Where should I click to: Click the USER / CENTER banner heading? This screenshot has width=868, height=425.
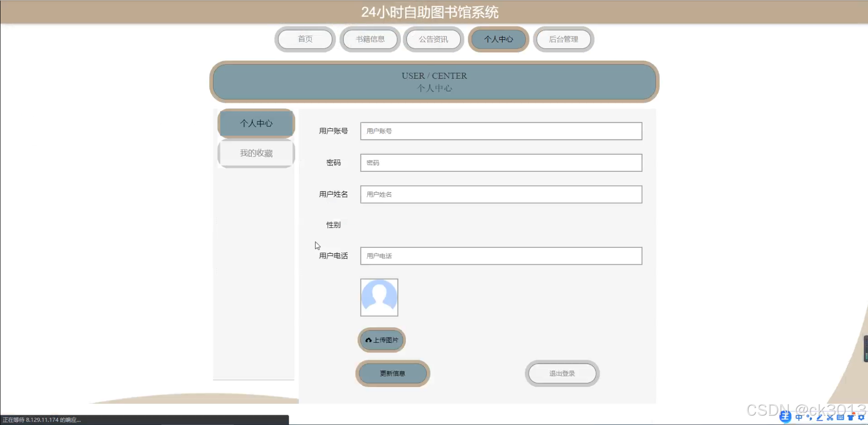434,76
